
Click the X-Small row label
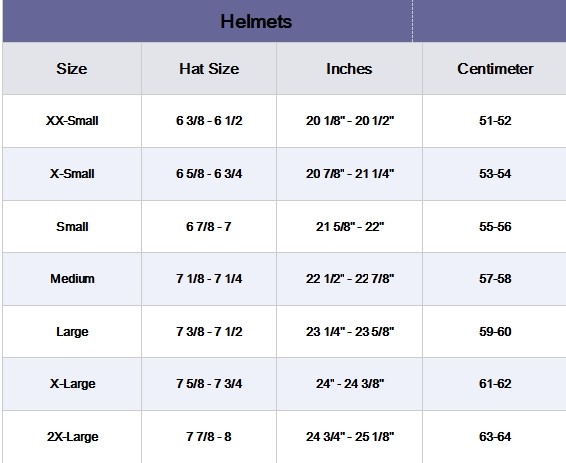point(72,174)
